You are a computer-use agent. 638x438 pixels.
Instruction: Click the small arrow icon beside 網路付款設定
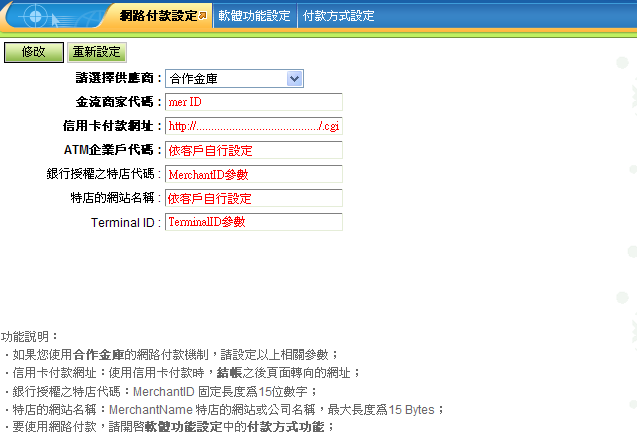(203, 16)
